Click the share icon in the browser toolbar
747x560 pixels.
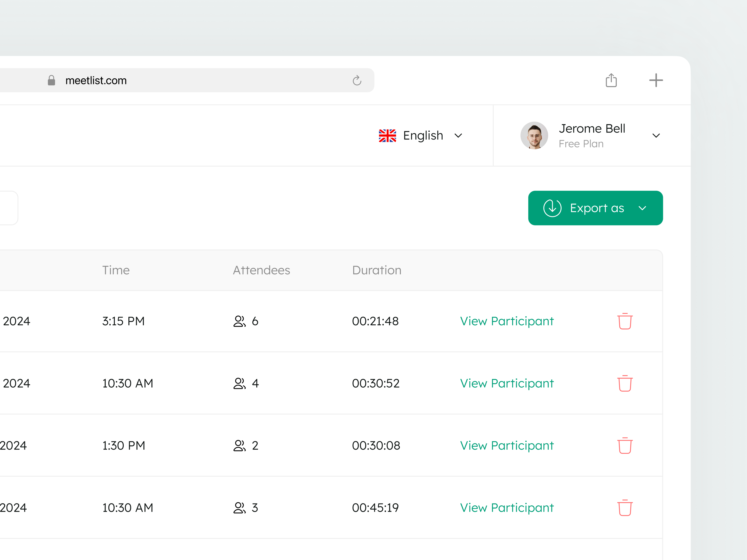tap(611, 80)
